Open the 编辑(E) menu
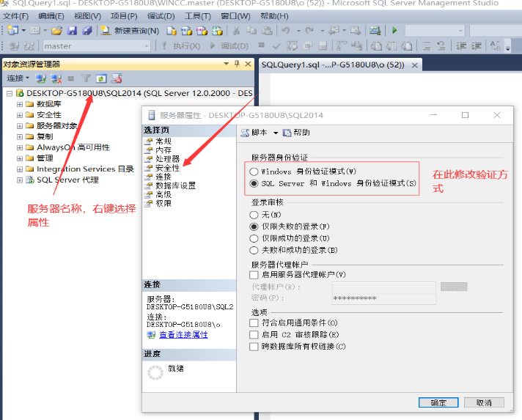Screen dimensions: 522x420 pyautogui.click(x=51, y=16)
